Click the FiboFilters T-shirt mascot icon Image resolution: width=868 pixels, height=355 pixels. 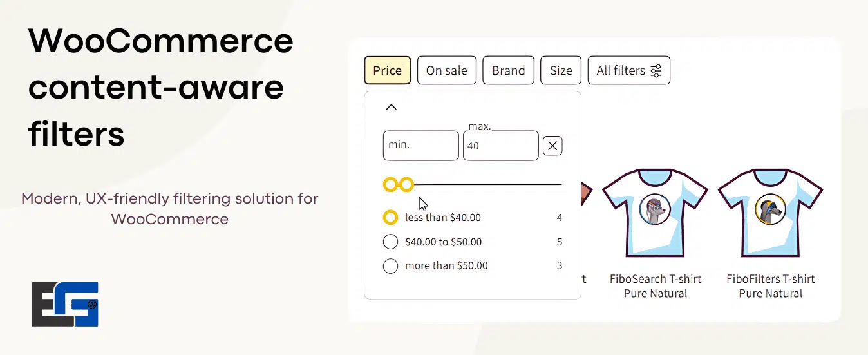[770, 210]
